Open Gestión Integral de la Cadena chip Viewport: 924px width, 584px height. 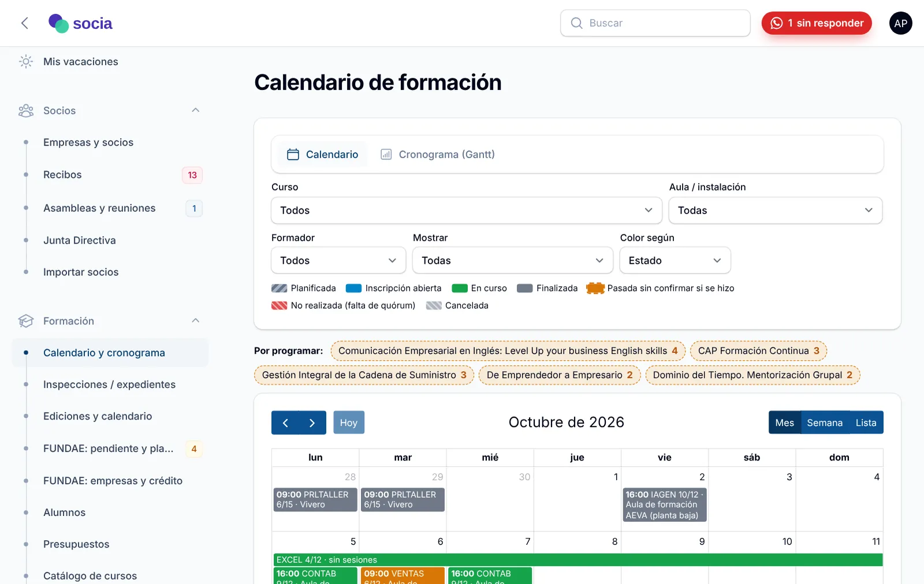[x=364, y=375]
